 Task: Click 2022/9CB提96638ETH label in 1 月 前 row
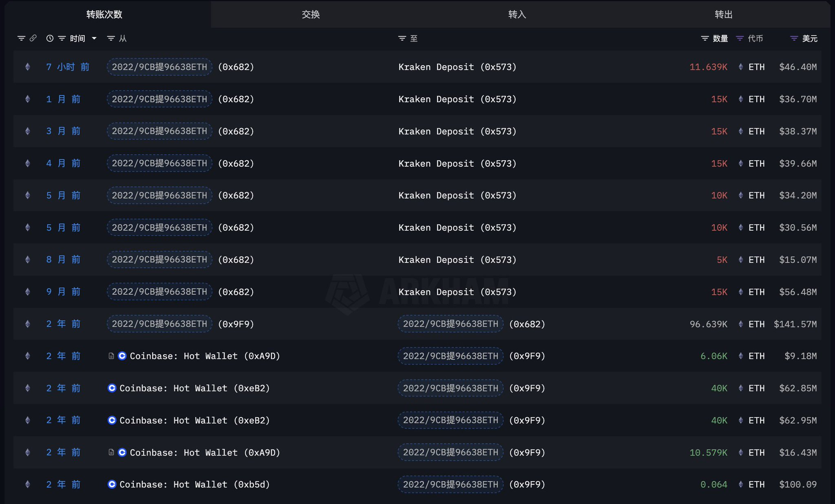tap(159, 99)
